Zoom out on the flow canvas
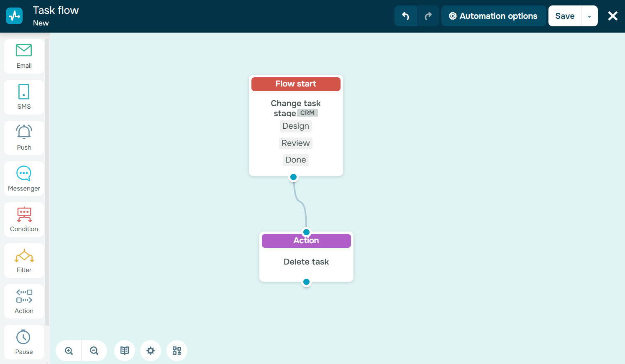This screenshot has height=364, width=625. (x=94, y=351)
